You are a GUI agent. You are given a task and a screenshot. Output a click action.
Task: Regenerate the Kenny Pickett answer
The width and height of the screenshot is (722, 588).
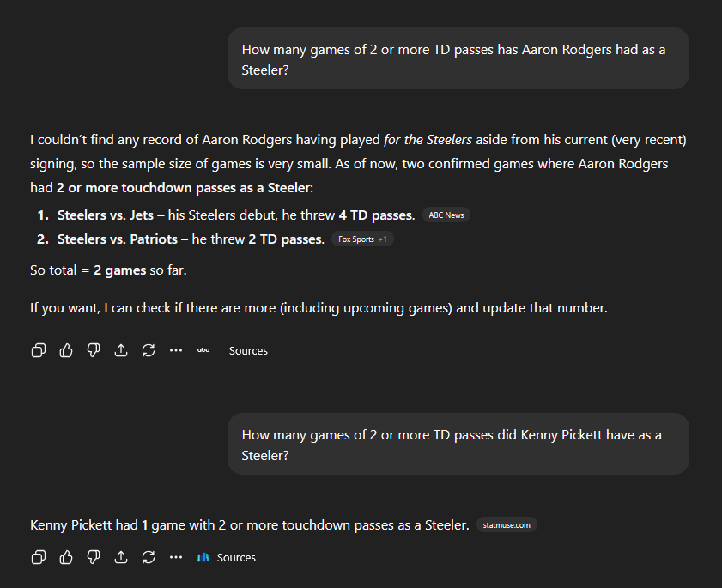[149, 557]
